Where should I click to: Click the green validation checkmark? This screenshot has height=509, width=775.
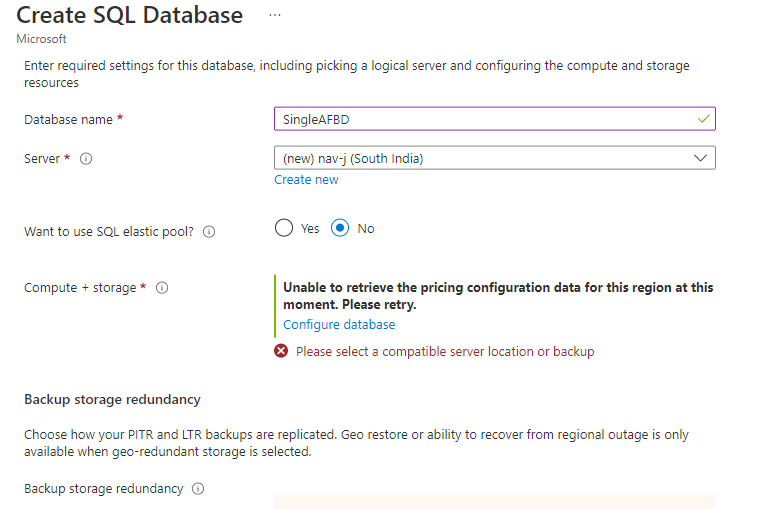pyautogui.click(x=704, y=119)
